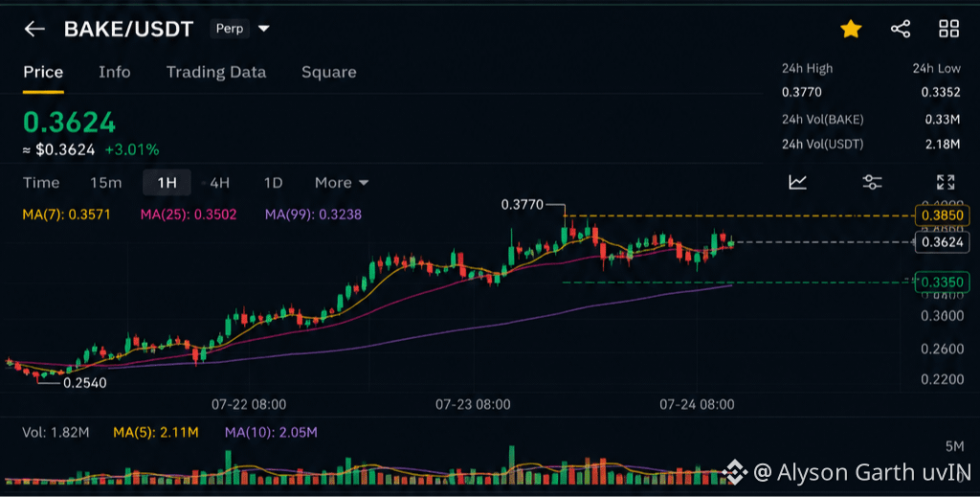Click the 0.3624 current price axis tag

click(943, 242)
